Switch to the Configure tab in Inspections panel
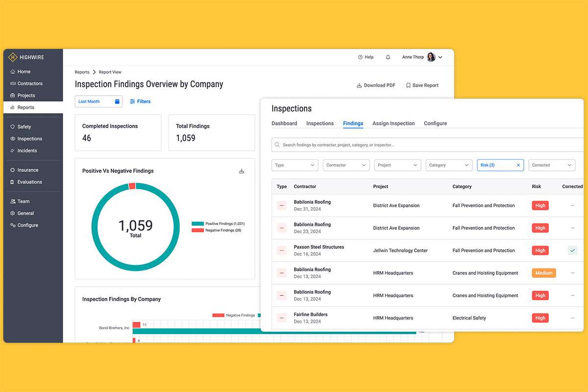Image resolution: width=588 pixels, height=392 pixels. point(436,123)
